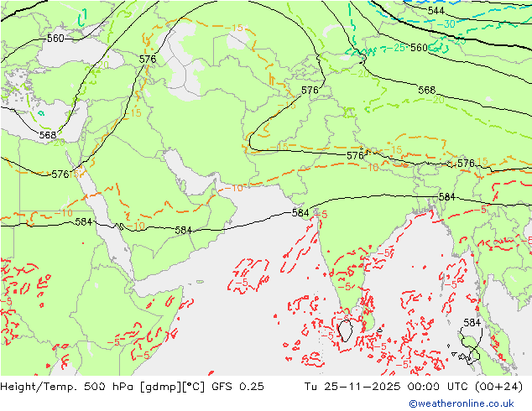This screenshot has height=411, width=532.
Task: Click the 576 label west of the Caspian Sea
Action: pos(148,60)
